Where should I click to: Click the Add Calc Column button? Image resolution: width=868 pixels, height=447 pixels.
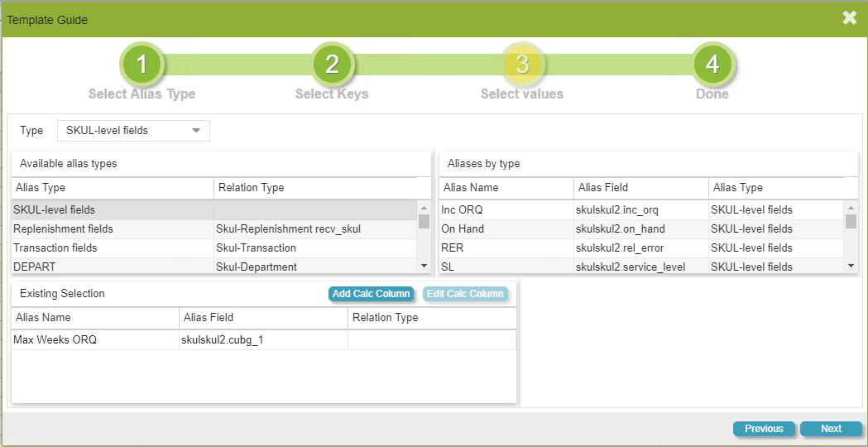pyautogui.click(x=371, y=294)
